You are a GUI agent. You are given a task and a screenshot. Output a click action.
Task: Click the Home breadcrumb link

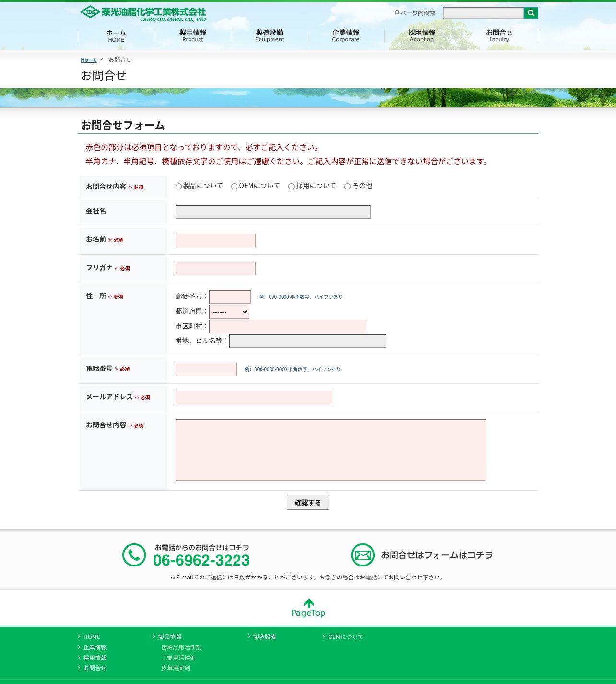click(89, 60)
